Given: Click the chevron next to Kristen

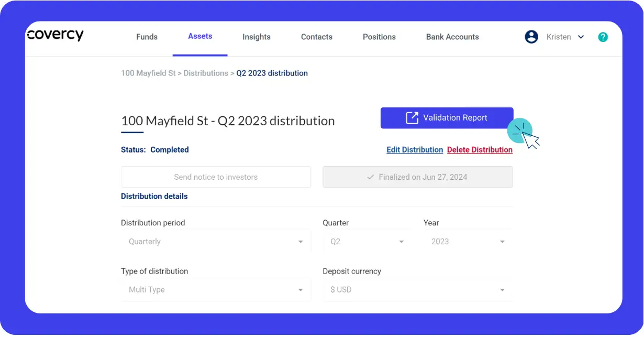Looking at the screenshot, I should 581,37.
